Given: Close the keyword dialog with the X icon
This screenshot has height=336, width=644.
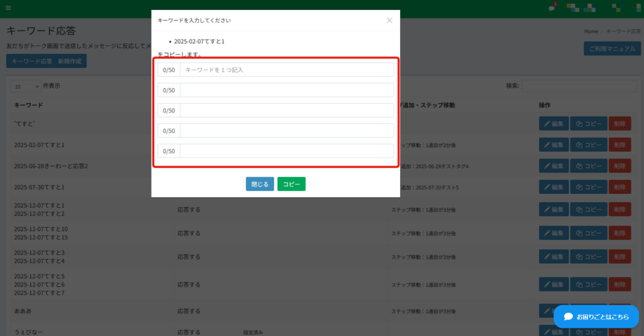Looking at the screenshot, I should [389, 20].
